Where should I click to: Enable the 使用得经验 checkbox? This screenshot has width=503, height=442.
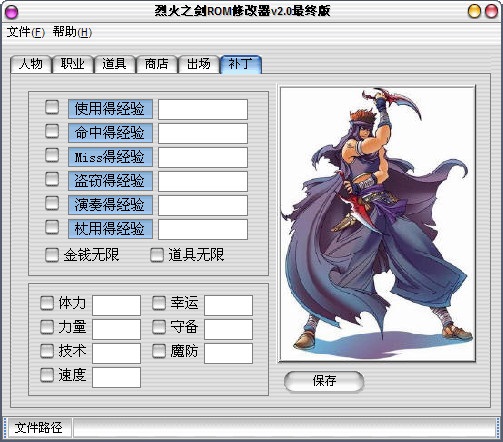point(52,107)
